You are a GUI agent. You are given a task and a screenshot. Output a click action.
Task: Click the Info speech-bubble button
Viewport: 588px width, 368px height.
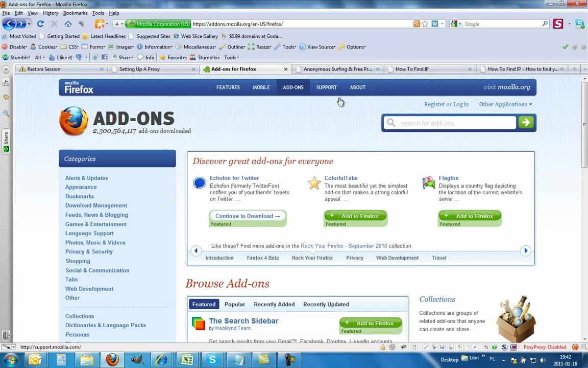(x=145, y=57)
